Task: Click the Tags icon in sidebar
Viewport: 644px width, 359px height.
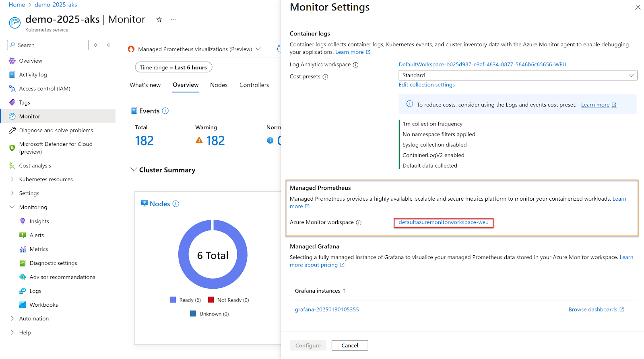Action: (x=12, y=103)
